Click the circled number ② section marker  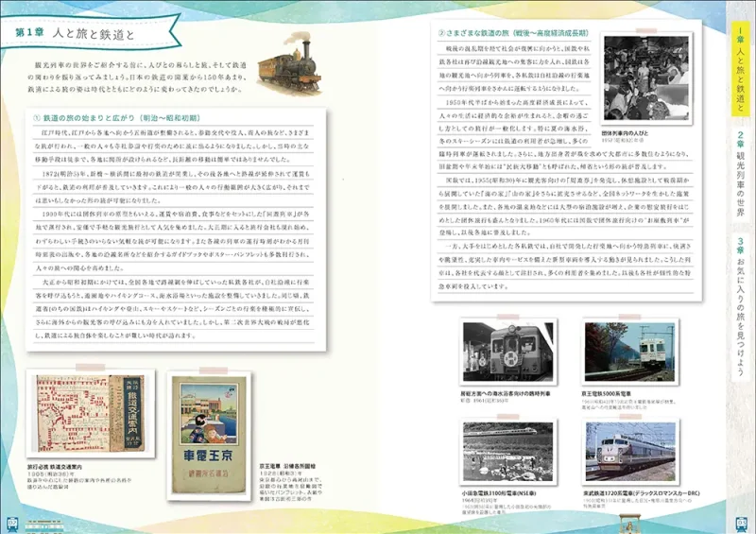click(x=440, y=31)
